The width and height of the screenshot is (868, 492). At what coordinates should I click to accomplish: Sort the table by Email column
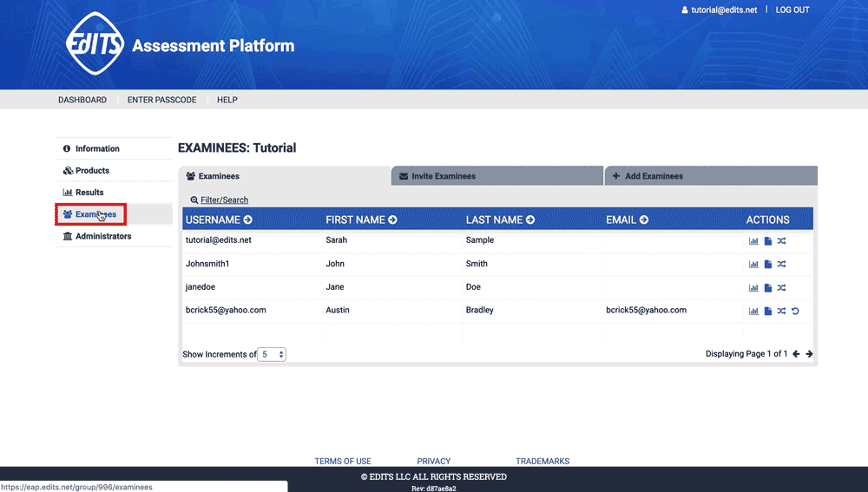pyautogui.click(x=644, y=220)
